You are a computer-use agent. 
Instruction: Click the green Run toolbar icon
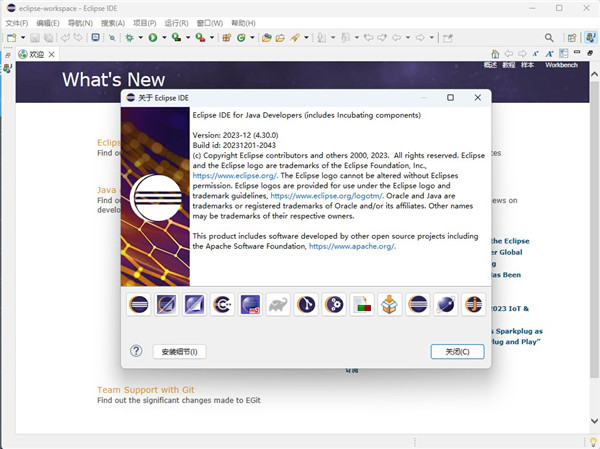[x=153, y=38]
